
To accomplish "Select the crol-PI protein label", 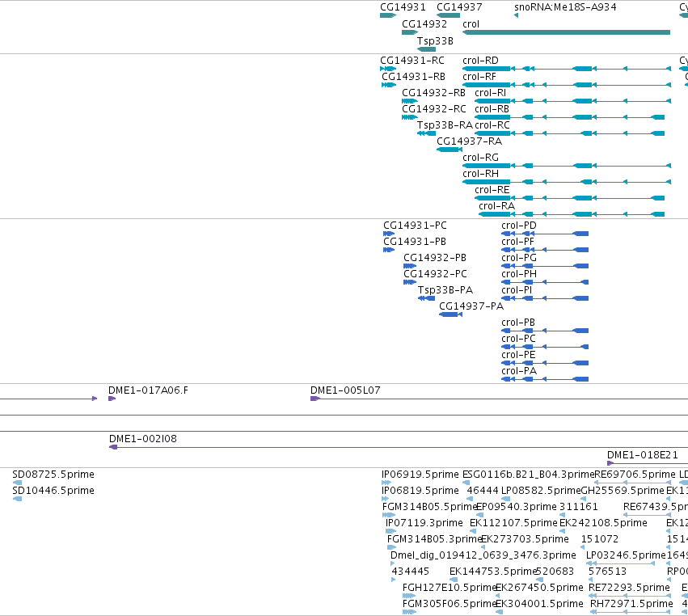I will point(517,290).
